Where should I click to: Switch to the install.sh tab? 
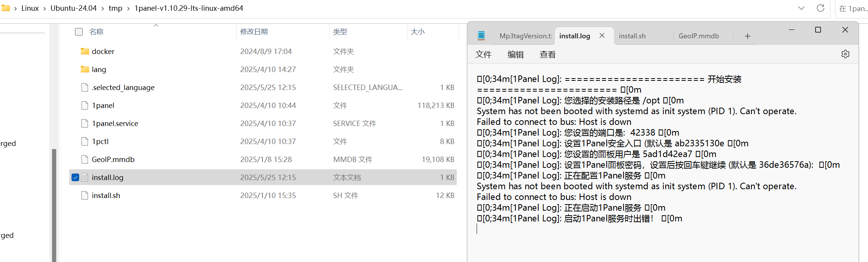coord(632,36)
